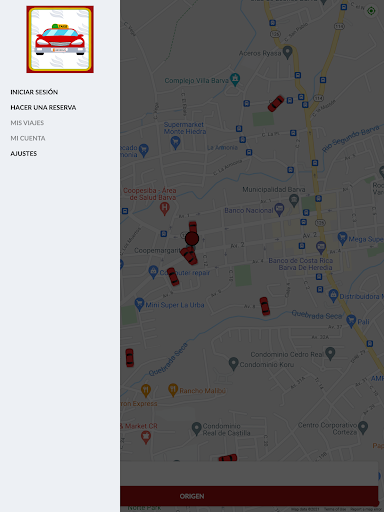
Task: Click the Coopemargarit map label
Action: tap(157, 250)
